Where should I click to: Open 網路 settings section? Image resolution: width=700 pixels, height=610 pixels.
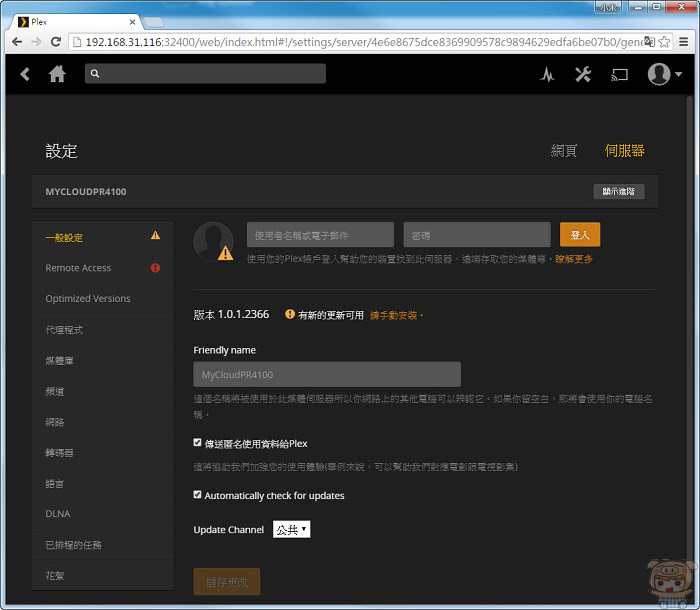tap(103, 422)
